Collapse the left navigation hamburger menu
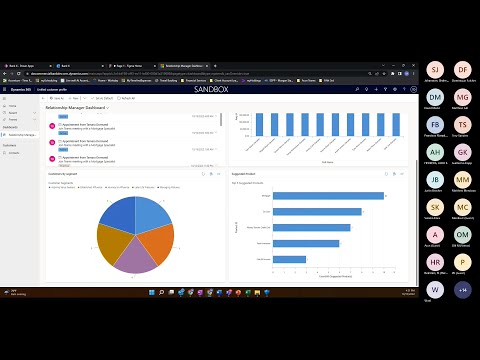 click(4, 98)
